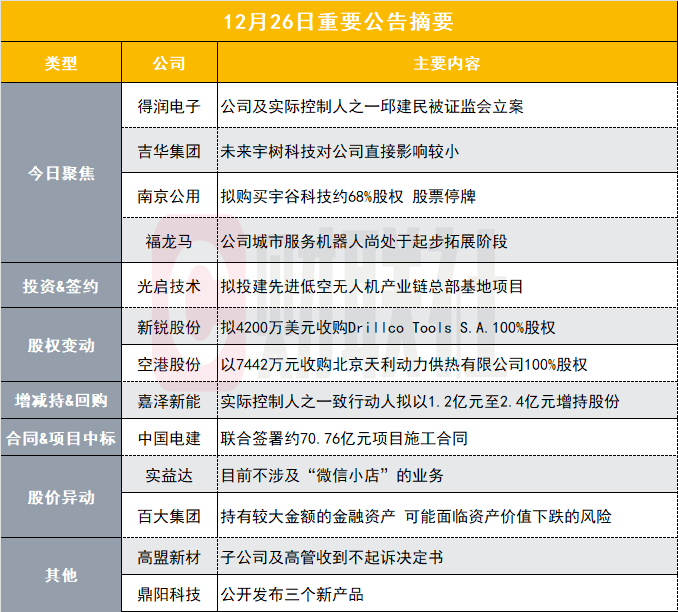The image size is (678, 612).
Task: Click text 未来宇树科技对公司直接影响较小
Action: [339, 151]
